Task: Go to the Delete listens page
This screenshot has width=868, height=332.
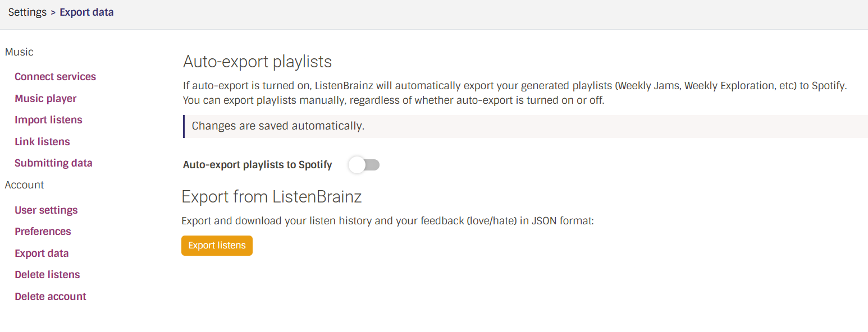Action: [x=47, y=275]
